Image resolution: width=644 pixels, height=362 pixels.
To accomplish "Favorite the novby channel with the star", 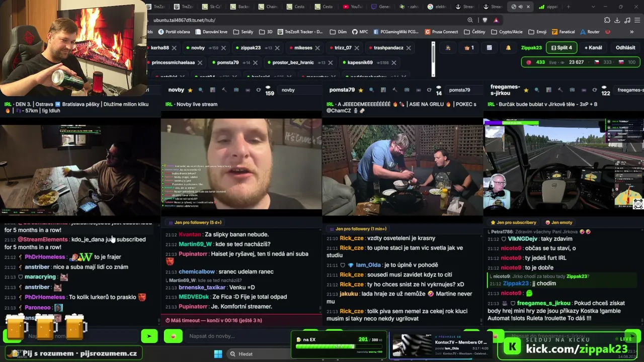I will click(190, 90).
